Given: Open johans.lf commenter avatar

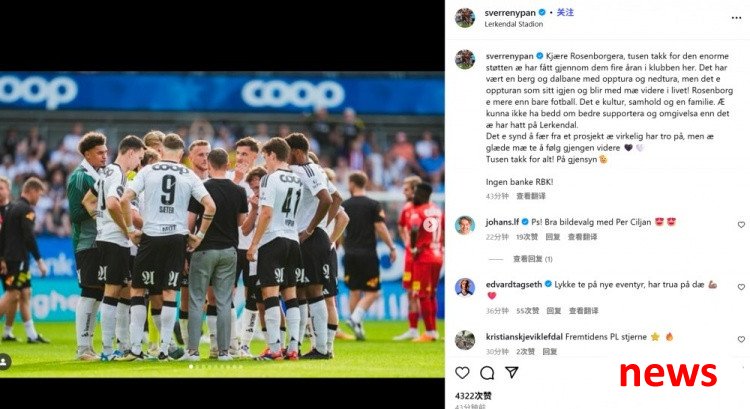Looking at the screenshot, I should coord(465,225).
